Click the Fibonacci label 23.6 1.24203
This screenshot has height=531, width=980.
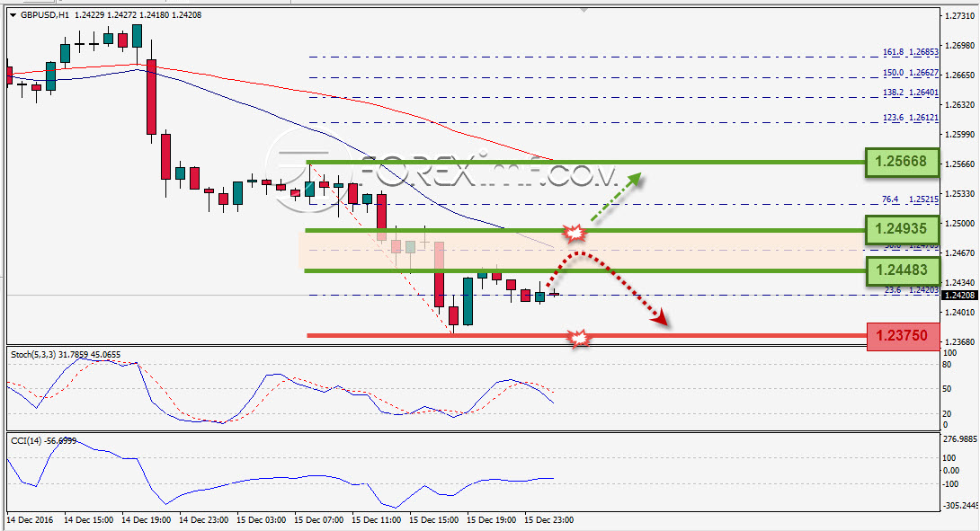(x=912, y=290)
